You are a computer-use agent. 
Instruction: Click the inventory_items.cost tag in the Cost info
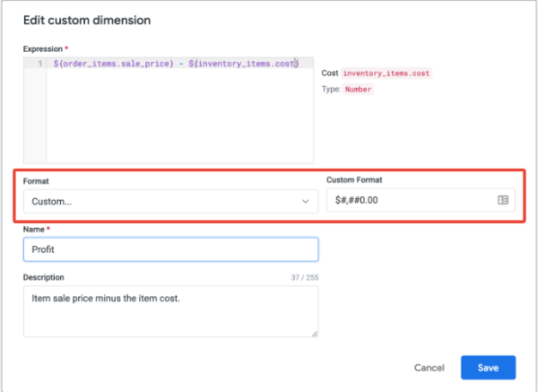tap(386, 74)
